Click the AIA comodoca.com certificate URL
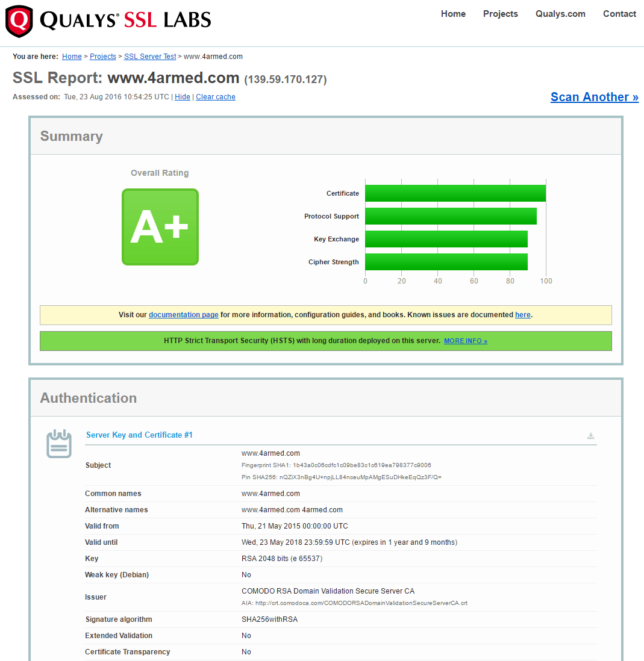Viewport: 644px width, 661px height. pos(361,603)
